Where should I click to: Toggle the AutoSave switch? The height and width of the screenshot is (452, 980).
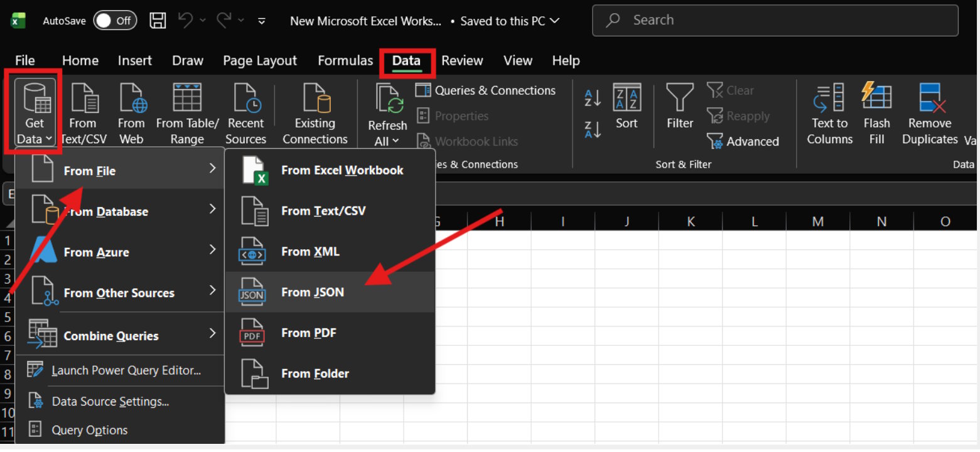(x=115, y=21)
